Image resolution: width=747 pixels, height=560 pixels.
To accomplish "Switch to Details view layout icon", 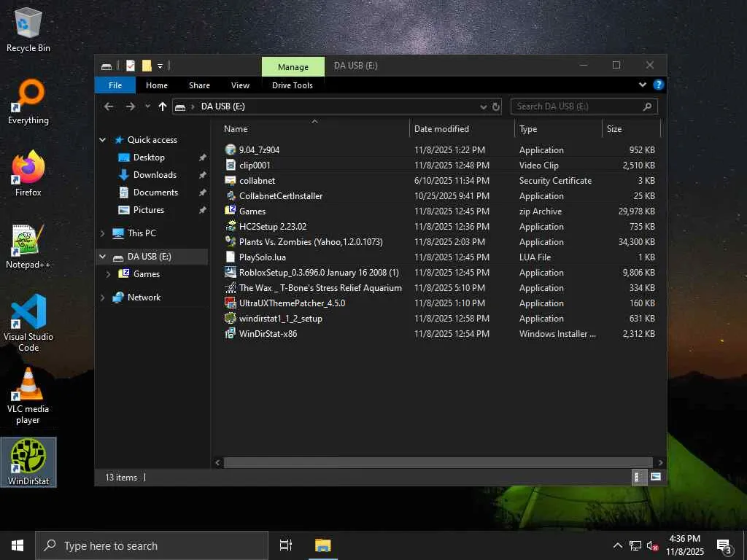I will 639,477.
